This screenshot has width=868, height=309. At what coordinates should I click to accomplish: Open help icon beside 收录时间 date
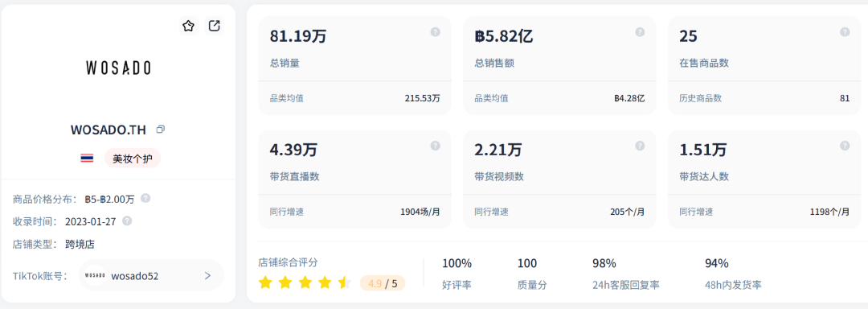127,221
